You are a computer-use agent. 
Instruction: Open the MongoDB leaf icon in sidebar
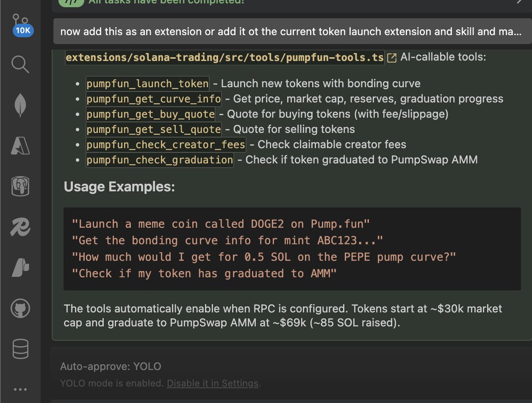point(20,105)
